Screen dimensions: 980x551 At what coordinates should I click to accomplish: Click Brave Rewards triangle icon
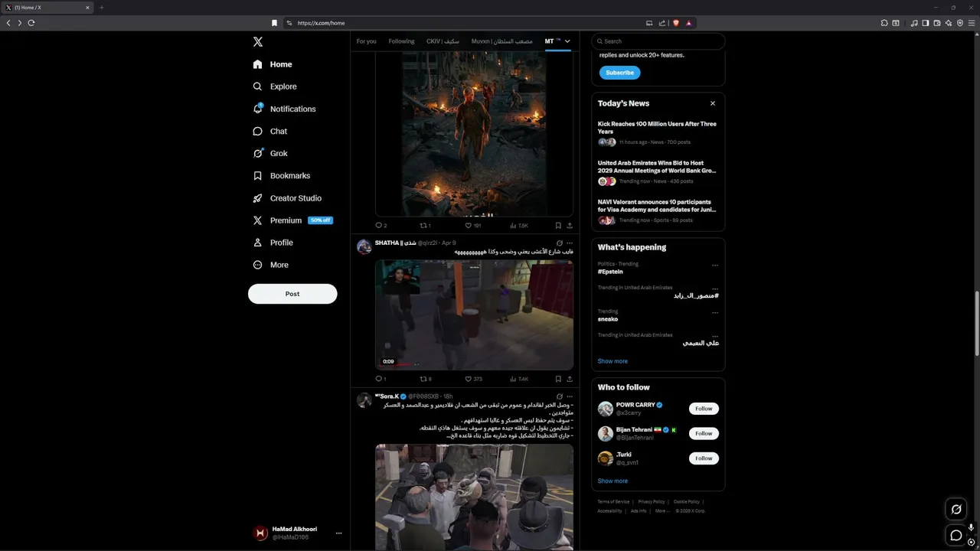[689, 23]
